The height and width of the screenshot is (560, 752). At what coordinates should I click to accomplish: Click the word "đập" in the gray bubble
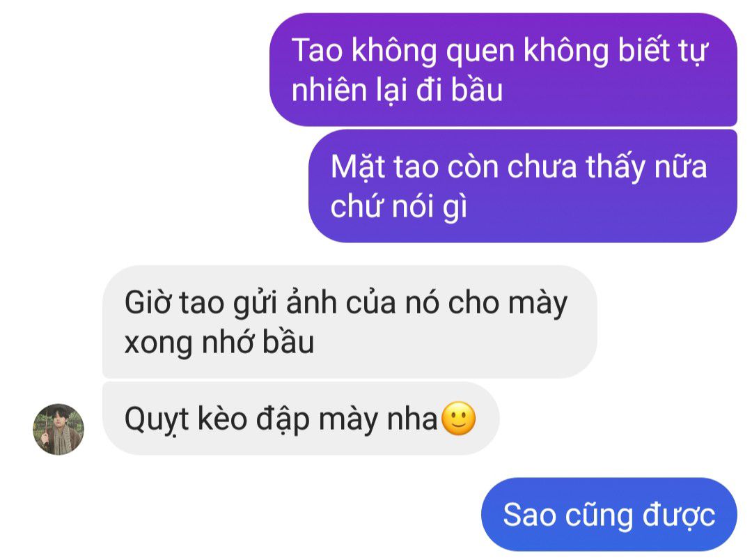pos(283,419)
